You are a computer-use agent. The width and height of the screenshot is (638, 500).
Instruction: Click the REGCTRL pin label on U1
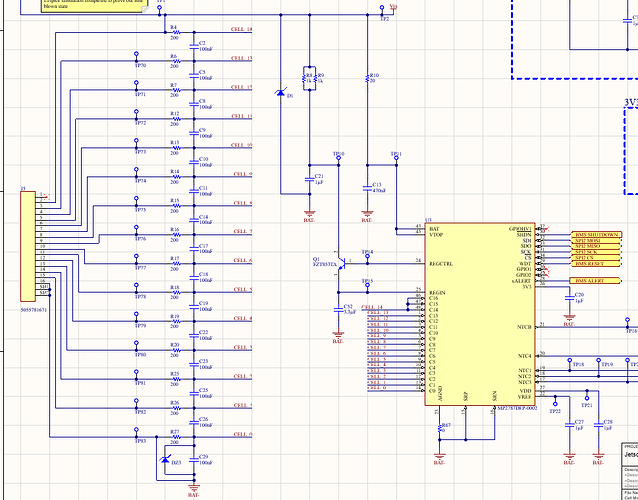coord(441,264)
